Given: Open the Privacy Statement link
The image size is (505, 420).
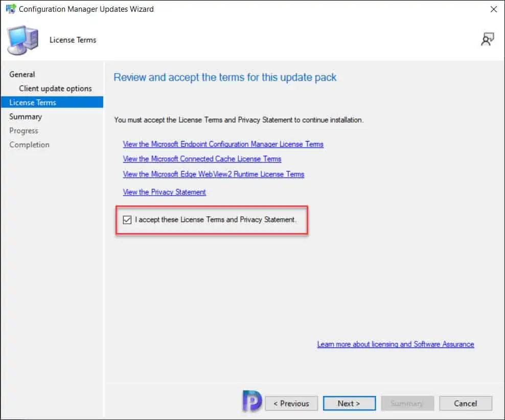Looking at the screenshot, I should 164,192.
